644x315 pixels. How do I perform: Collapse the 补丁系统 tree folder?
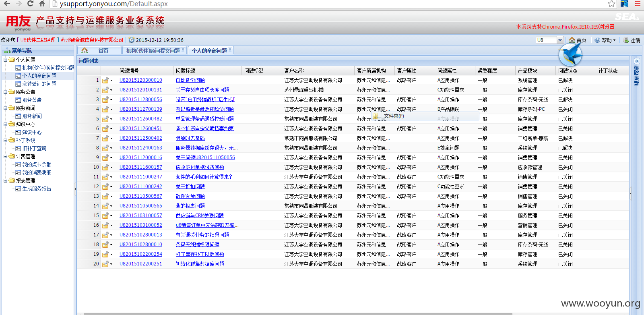coord(6,140)
